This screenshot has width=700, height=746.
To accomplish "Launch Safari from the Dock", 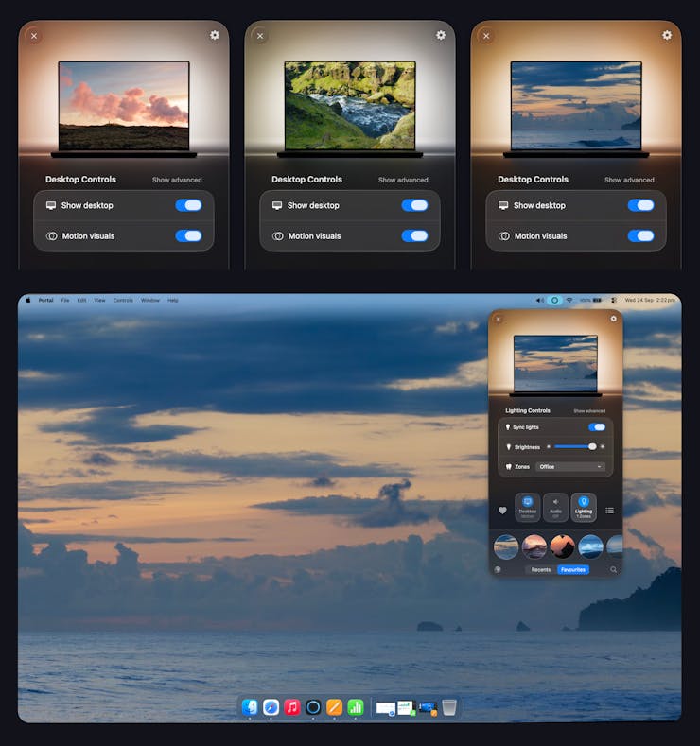I will 271,707.
